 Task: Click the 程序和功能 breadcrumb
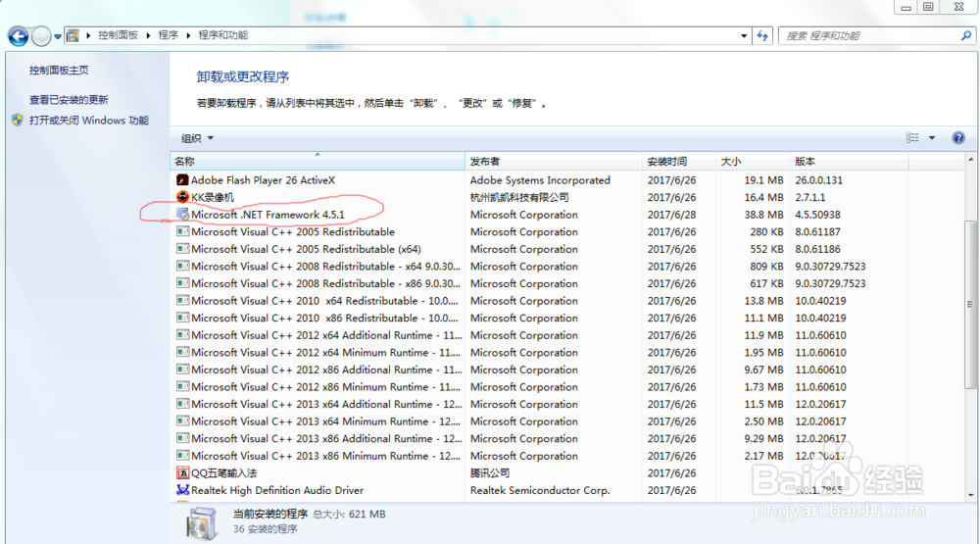pos(223,35)
